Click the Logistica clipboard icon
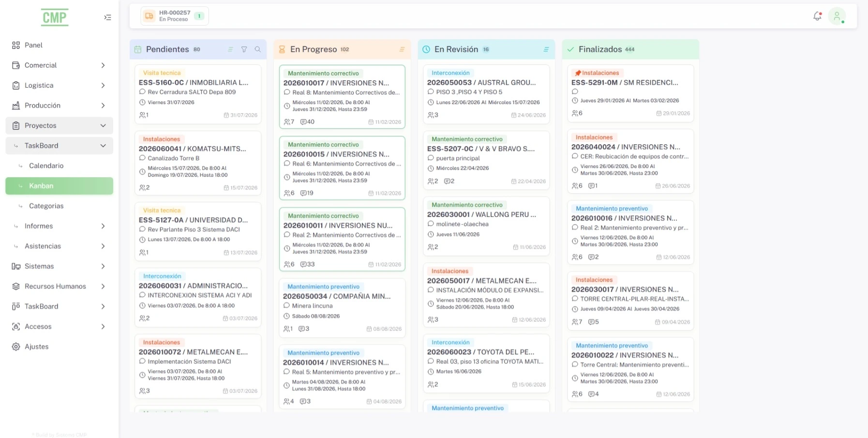The image size is (868, 438). 16,85
